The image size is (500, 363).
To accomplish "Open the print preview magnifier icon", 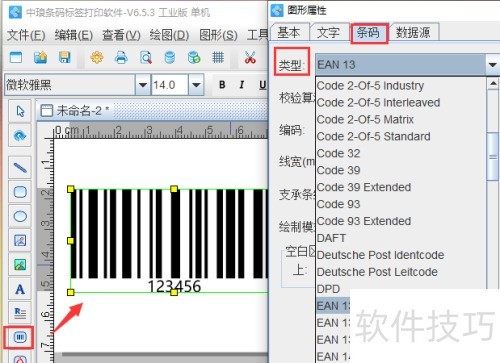I will coord(146,57).
